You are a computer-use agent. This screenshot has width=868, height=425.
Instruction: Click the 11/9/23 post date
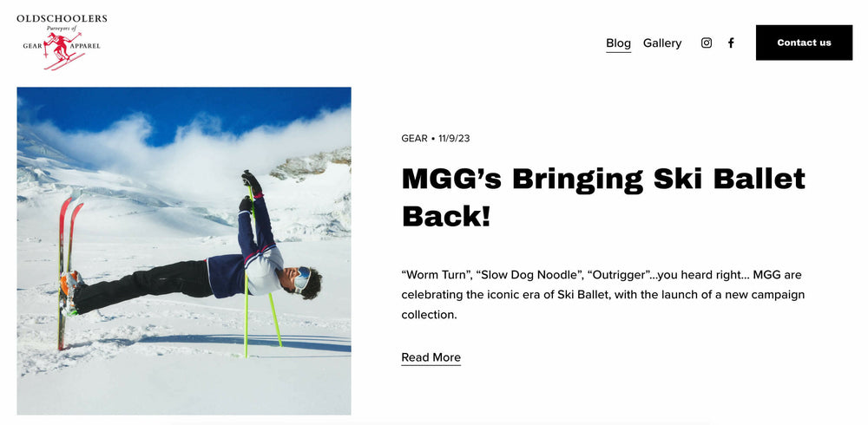point(454,139)
